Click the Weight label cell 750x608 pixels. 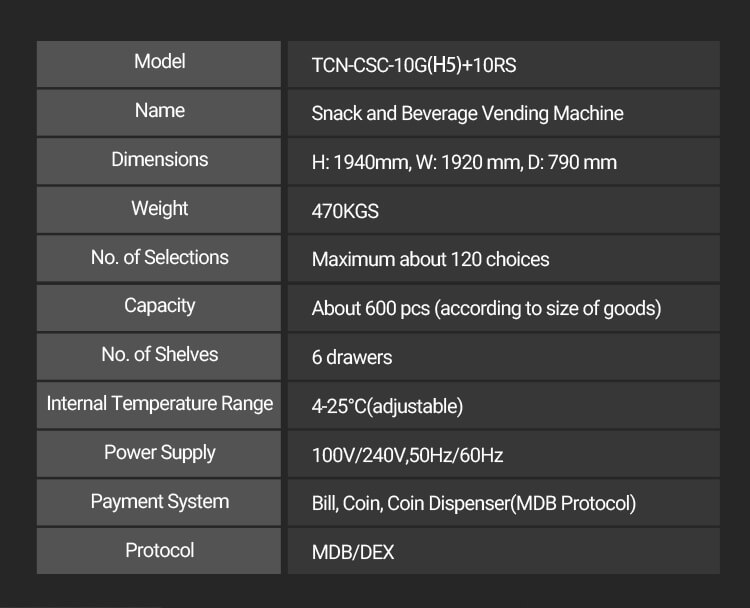coord(159,209)
